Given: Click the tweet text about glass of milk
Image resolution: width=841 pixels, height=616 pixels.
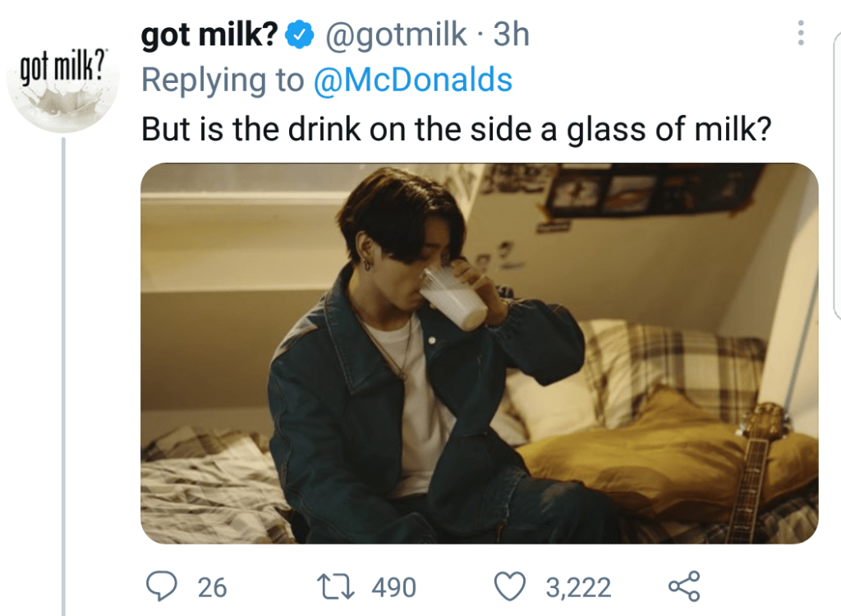Looking at the screenshot, I should [x=456, y=128].
